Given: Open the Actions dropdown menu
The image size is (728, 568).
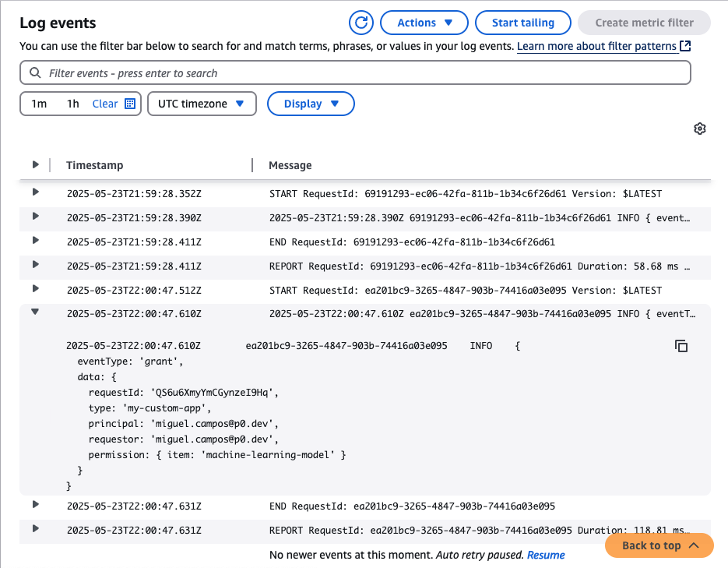Looking at the screenshot, I should [424, 23].
